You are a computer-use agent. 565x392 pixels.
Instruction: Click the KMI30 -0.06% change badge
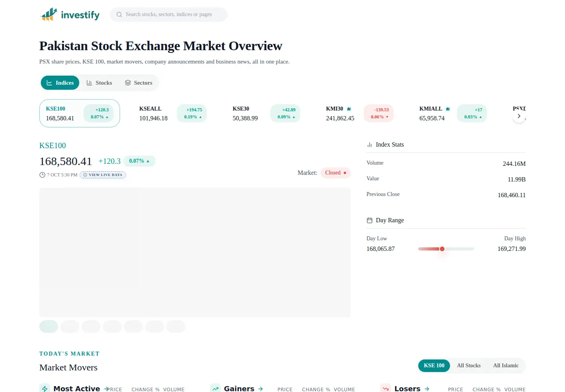(x=379, y=113)
